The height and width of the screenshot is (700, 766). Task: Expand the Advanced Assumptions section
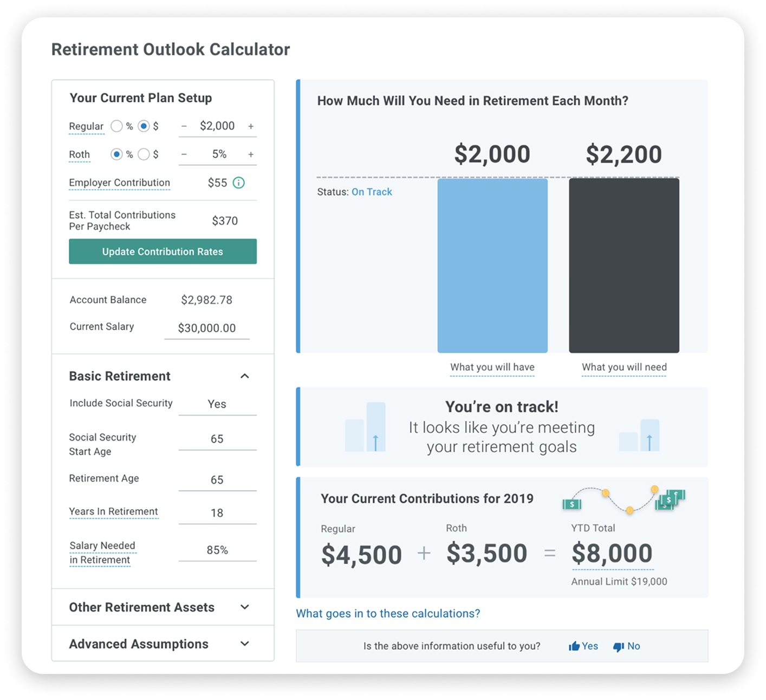click(x=245, y=644)
